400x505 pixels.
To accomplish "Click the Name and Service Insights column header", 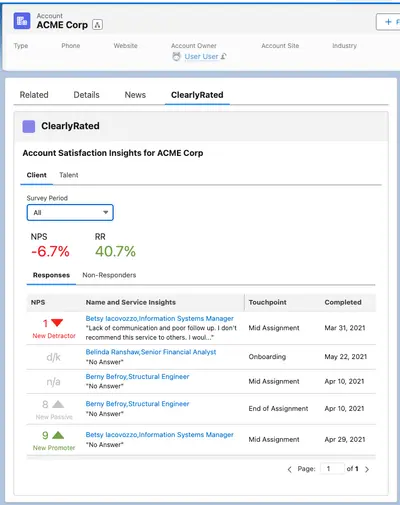I will coord(131,302).
